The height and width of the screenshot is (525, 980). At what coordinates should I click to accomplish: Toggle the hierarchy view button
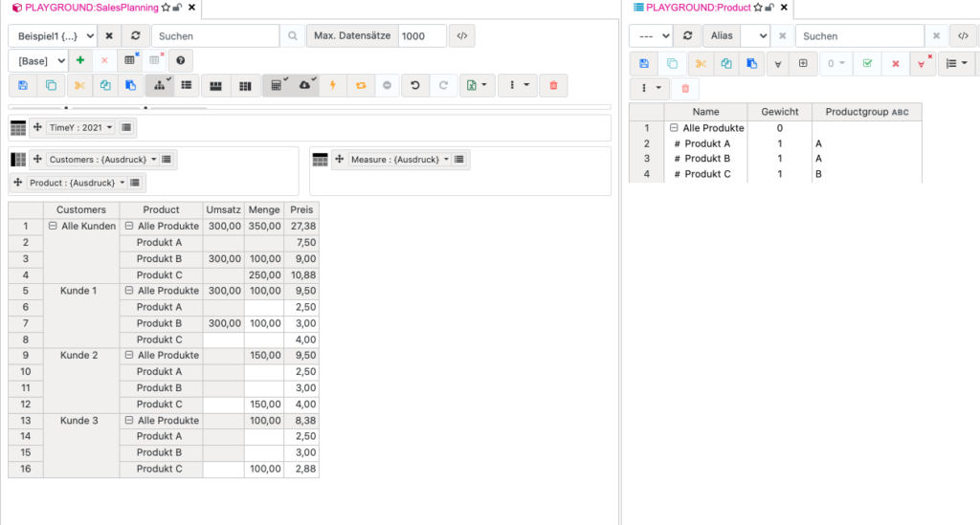click(159, 85)
